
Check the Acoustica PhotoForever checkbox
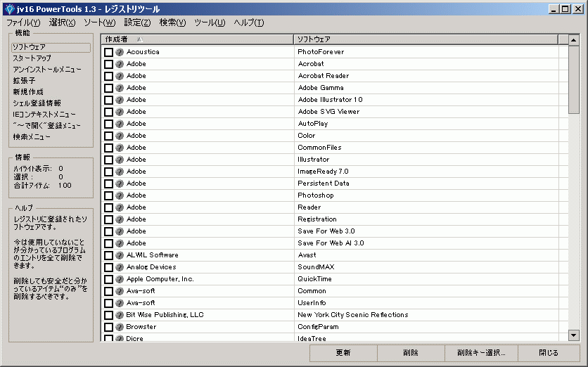coord(109,52)
